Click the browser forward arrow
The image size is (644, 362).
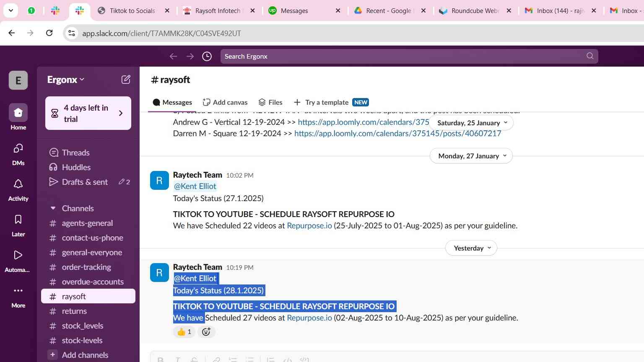[30, 33]
